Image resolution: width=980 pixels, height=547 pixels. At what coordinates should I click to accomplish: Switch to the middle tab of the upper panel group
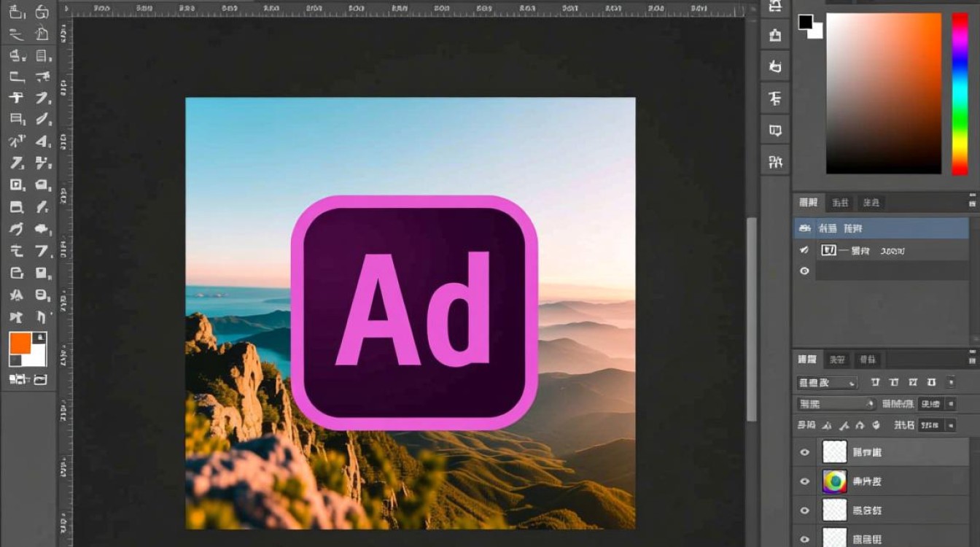tap(840, 203)
